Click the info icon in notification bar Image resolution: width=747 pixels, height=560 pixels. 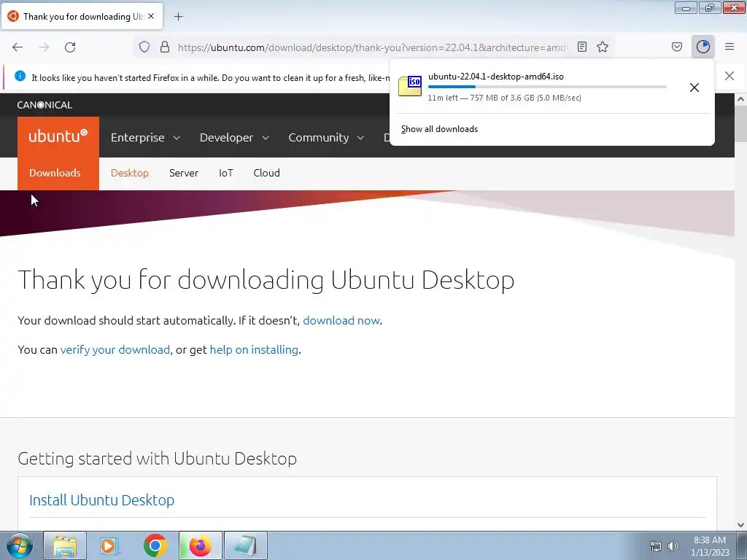coord(20,76)
